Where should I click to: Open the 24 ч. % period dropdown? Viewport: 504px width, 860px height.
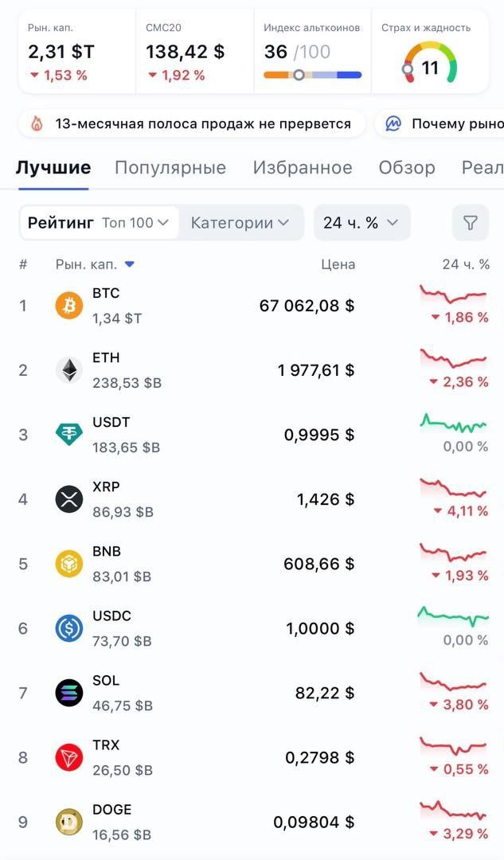pyautogui.click(x=361, y=223)
